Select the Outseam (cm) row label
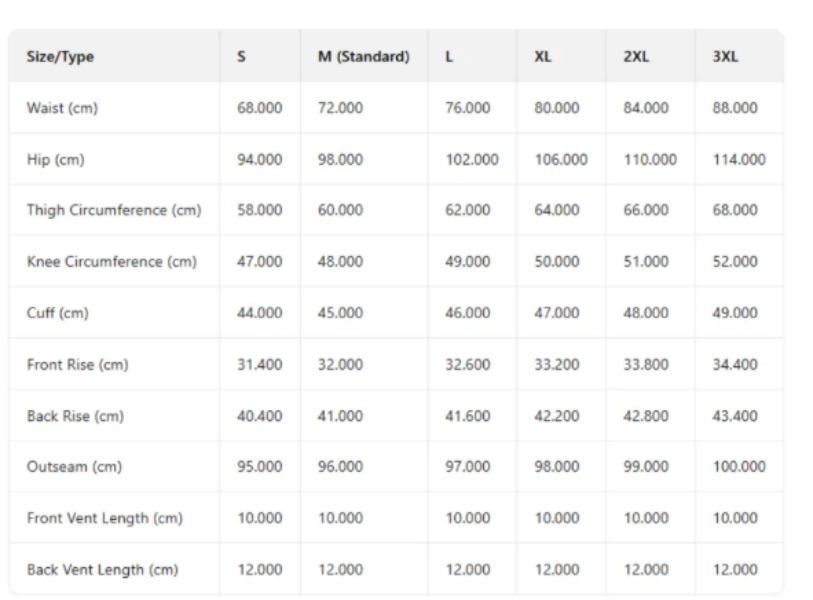This screenshot has width=813, height=600. coord(67,467)
